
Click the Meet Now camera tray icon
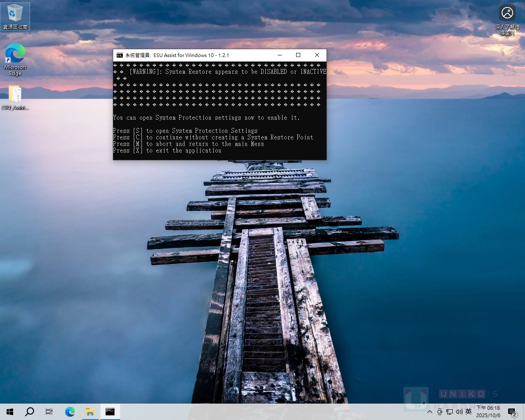point(440,412)
